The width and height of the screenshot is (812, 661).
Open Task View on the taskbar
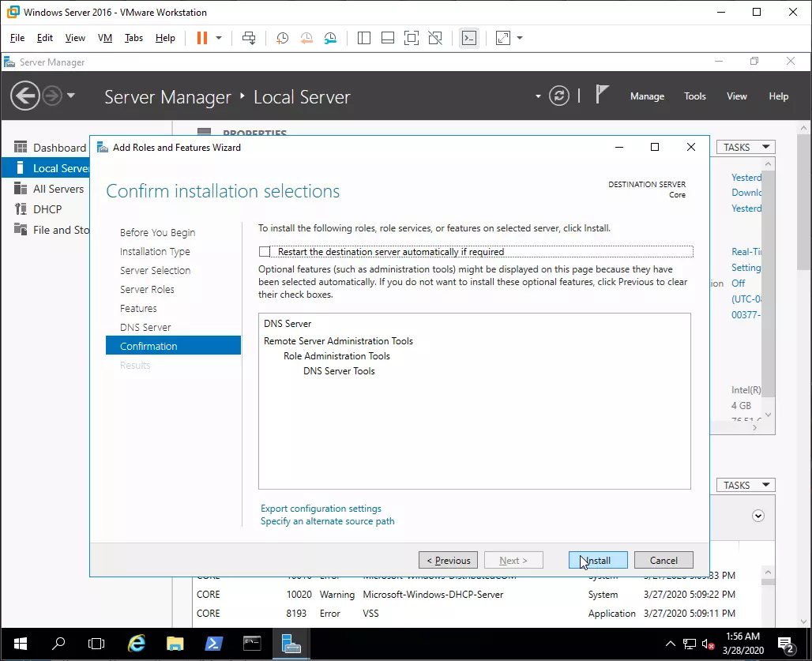[x=96, y=644]
